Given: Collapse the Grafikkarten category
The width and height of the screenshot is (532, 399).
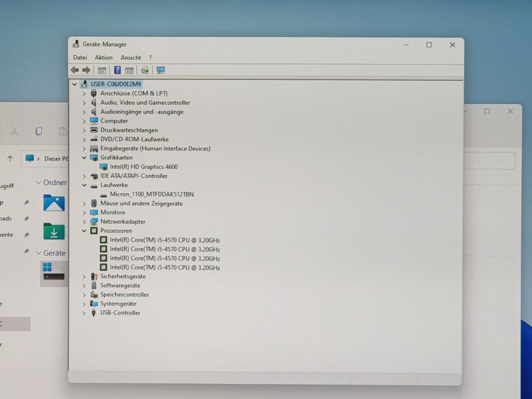Looking at the screenshot, I should tap(84, 158).
